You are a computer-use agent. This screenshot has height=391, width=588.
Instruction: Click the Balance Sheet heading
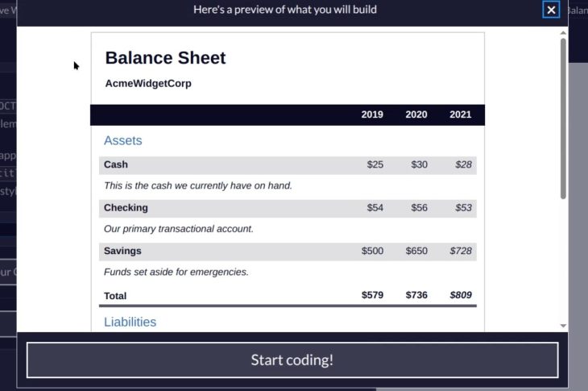click(165, 58)
